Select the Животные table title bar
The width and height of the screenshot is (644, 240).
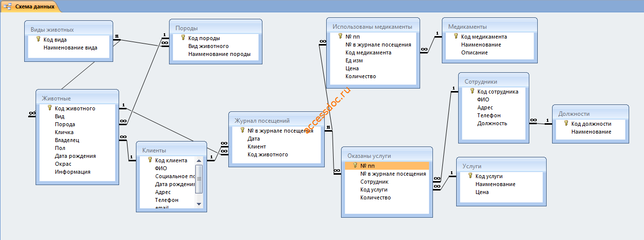[78, 98]
